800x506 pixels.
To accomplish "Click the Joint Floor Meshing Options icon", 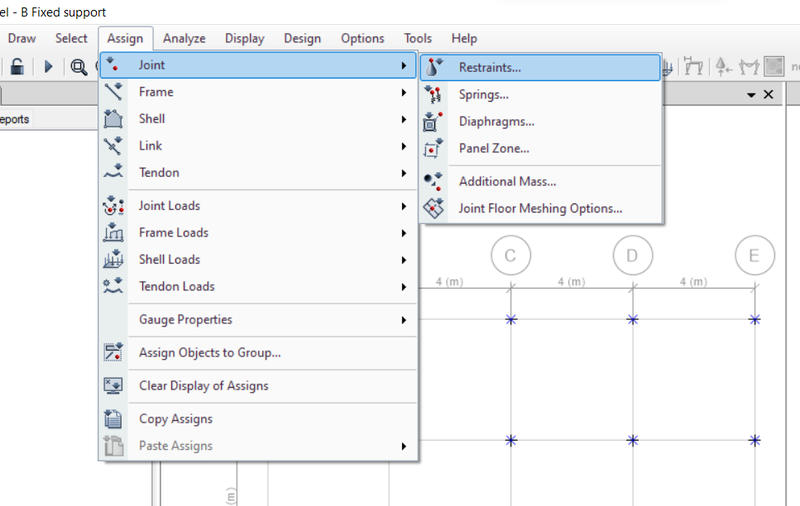I will (x=433, y=208).
